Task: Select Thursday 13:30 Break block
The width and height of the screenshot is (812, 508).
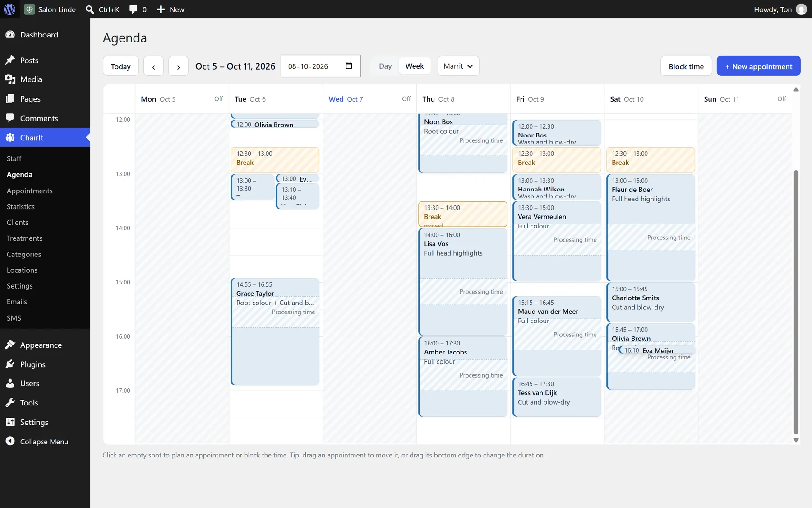Action: [x=463, y=214]
